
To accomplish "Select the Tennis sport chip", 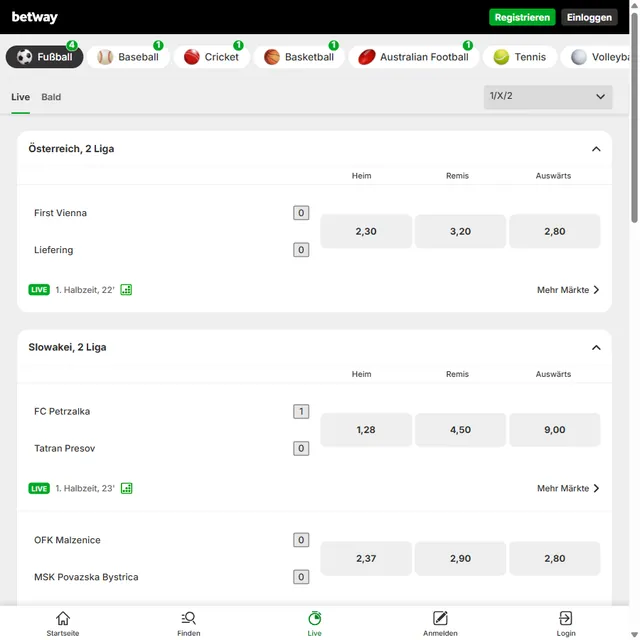I will coord(520,57).
